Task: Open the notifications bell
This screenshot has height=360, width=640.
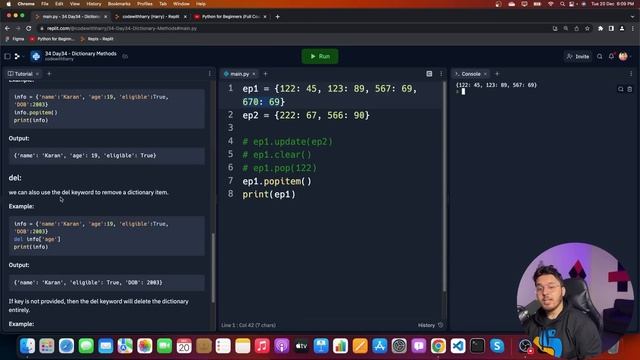Action: pyautogui.click(x=611, y=56)
